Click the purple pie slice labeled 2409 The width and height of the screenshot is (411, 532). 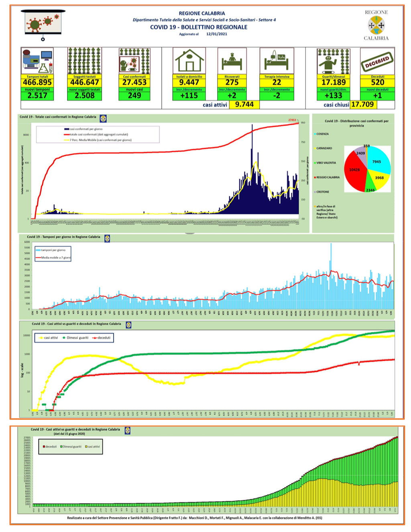(360, 154)
